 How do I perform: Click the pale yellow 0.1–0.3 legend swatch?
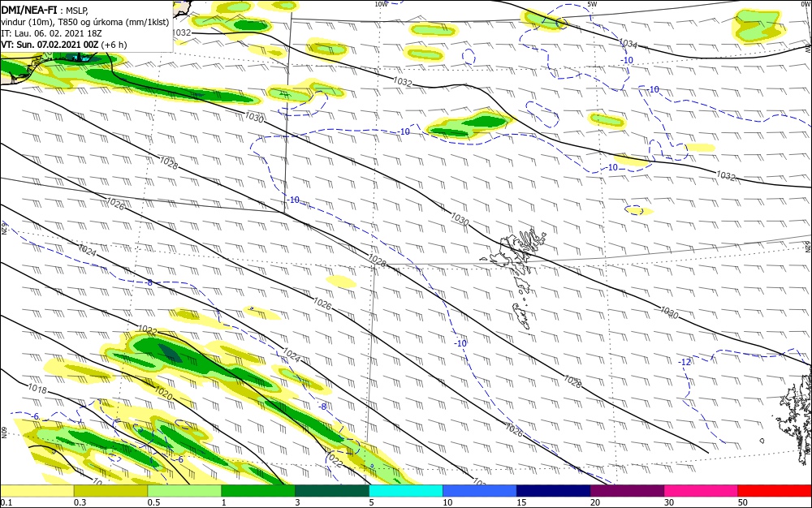[37, 491]
